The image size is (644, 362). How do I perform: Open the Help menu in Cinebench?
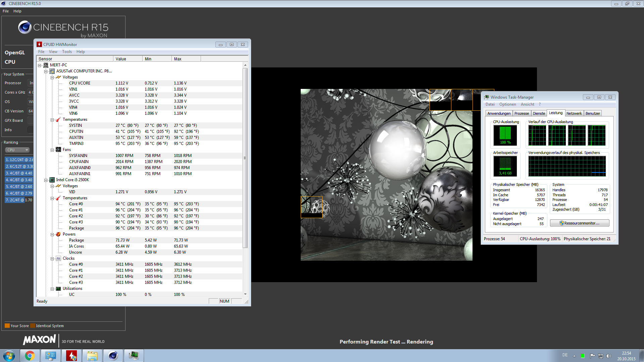pos(17,11)
